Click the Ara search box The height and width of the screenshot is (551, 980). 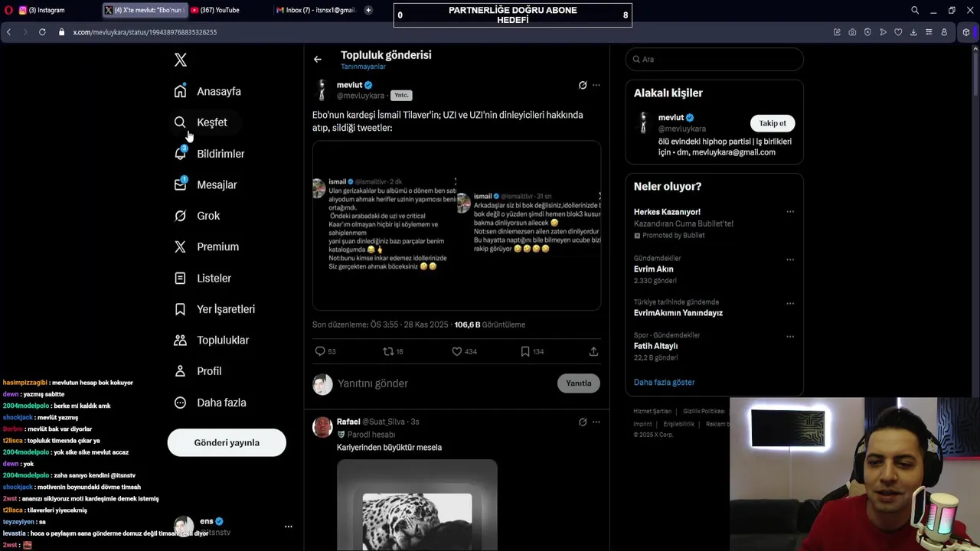pos(714,59)
